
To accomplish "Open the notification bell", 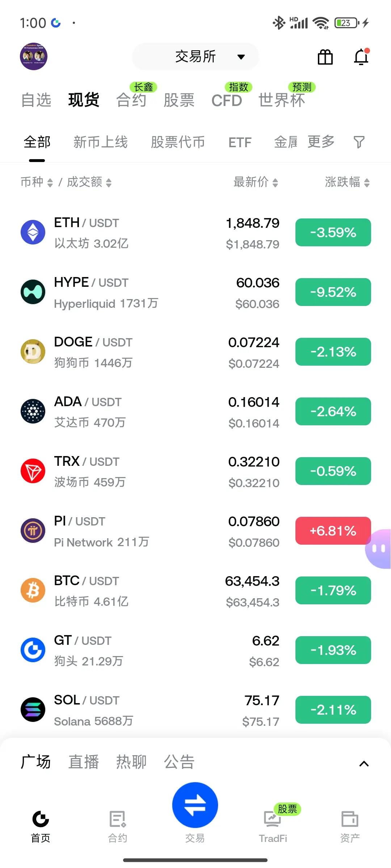I will pyautogui.click(x=361, y=57).
